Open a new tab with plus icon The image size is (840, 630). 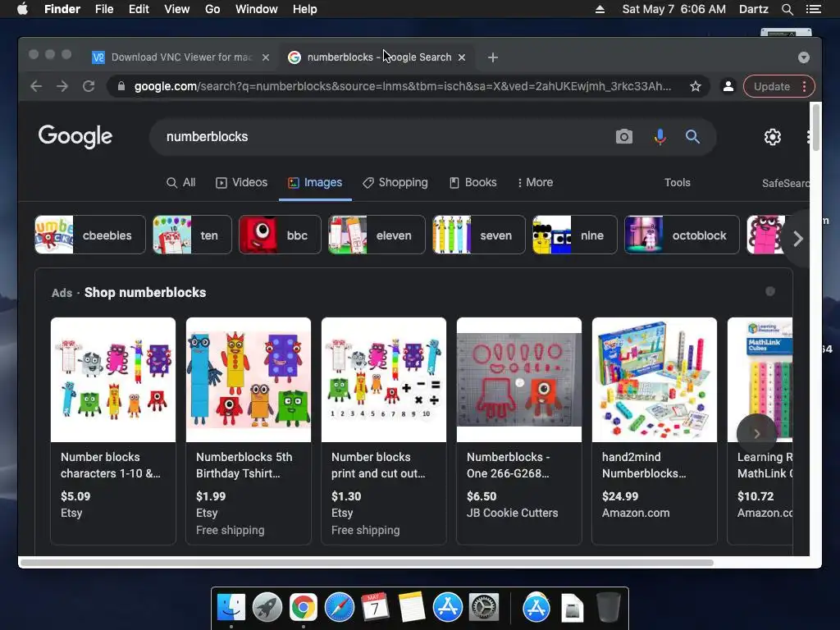pos(493,57)
